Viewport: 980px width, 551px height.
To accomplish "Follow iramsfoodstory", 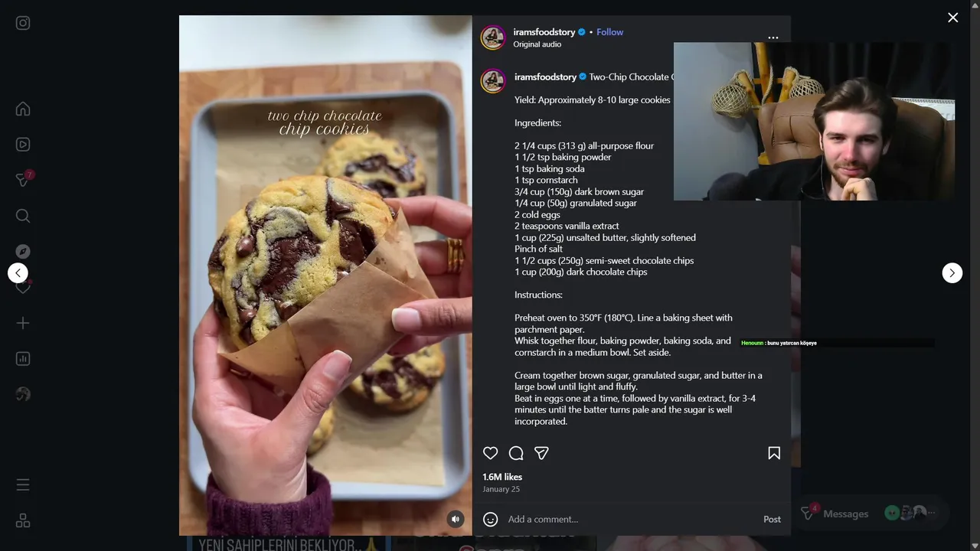I will 609,32.
